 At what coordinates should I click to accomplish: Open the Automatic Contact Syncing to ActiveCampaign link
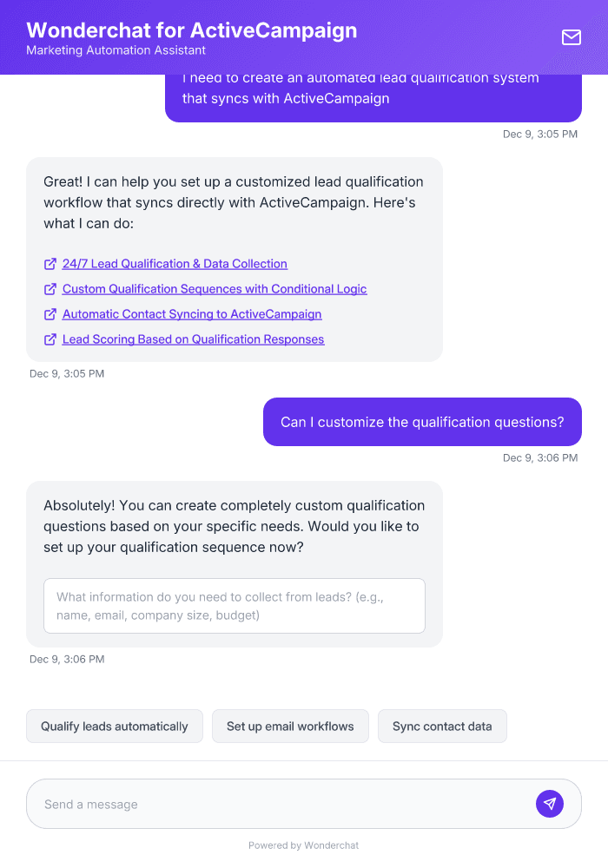(x=192, y=314)
